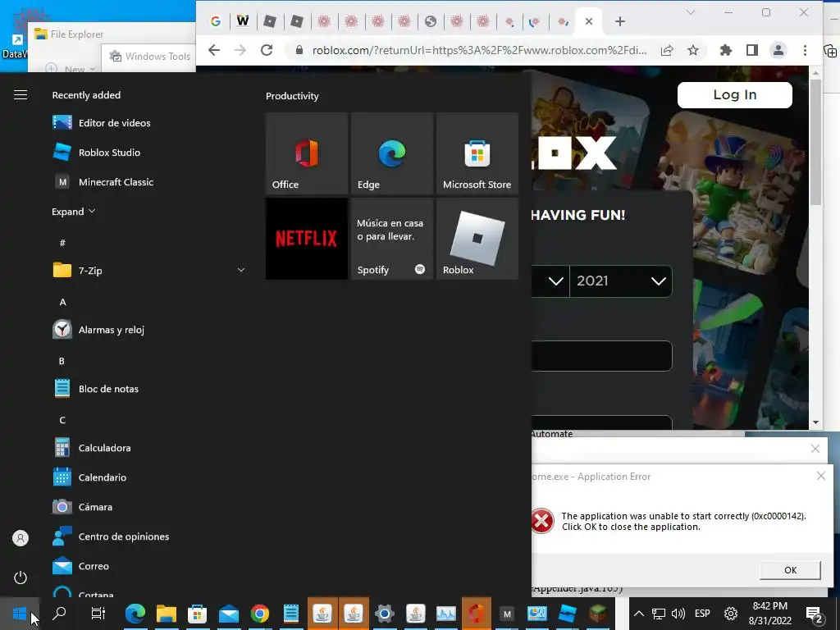Open the Microsoft Store tile
This screenshot has height=630, width=840.
pos(477,153)
